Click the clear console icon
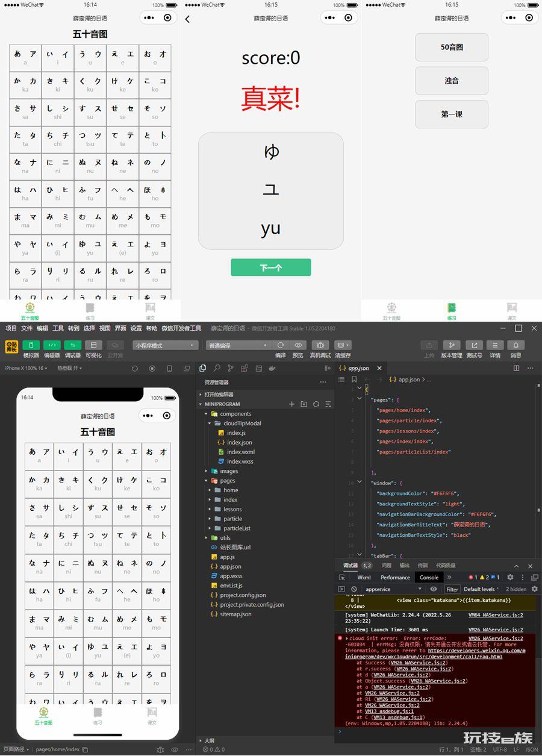Screen dimensions: 542x756 [x=354, y=589]
